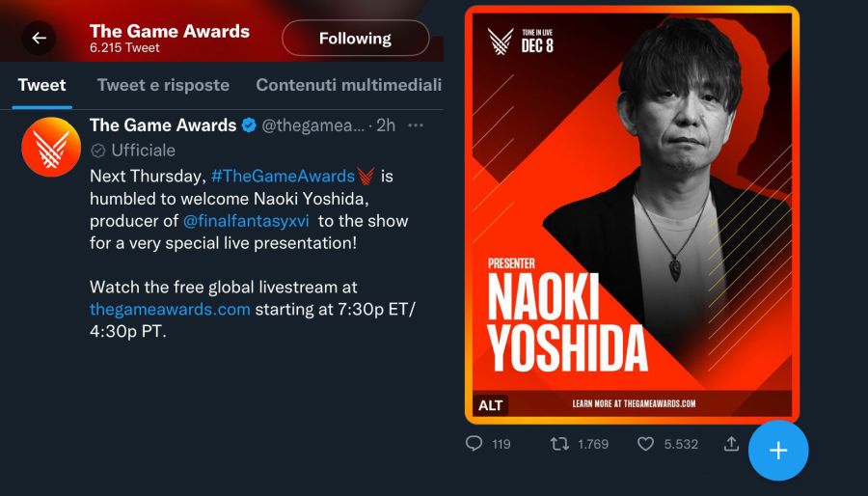Compose a new tweet with plus button

[778, 451]
